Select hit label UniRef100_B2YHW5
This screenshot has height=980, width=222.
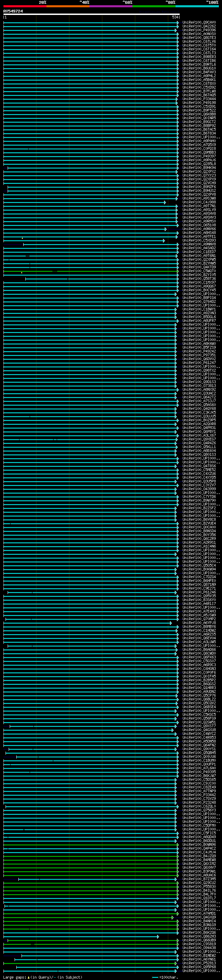click(x=199, y=263)
